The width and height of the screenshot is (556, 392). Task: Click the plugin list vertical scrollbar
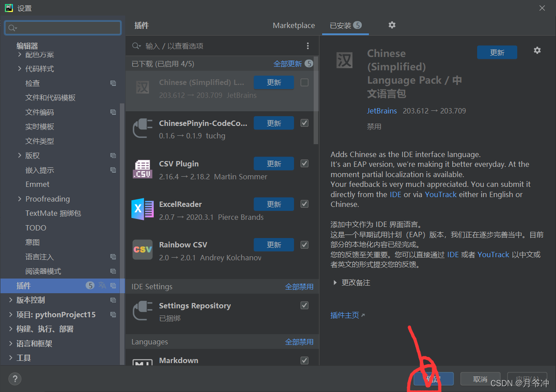(316, 100)
